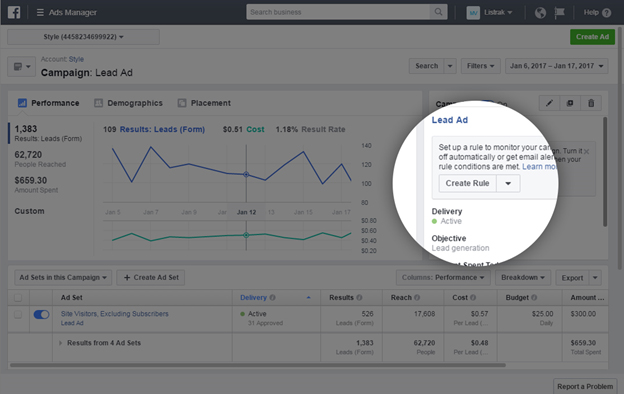This screenshot has width=624, height=394.
Task: Open the Listrak business dropdown
Action: [498, 13]
